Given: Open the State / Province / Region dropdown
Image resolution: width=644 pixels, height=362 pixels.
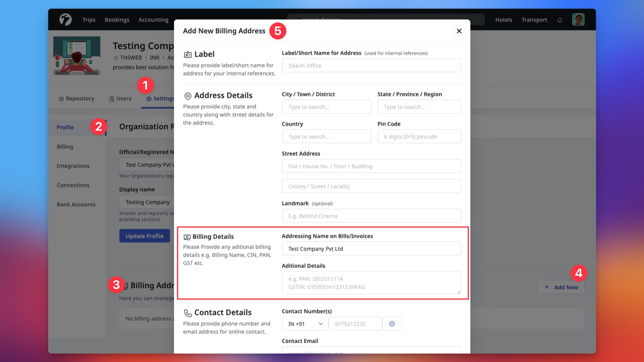Looking at the screenshot, I should coord(419,106).
